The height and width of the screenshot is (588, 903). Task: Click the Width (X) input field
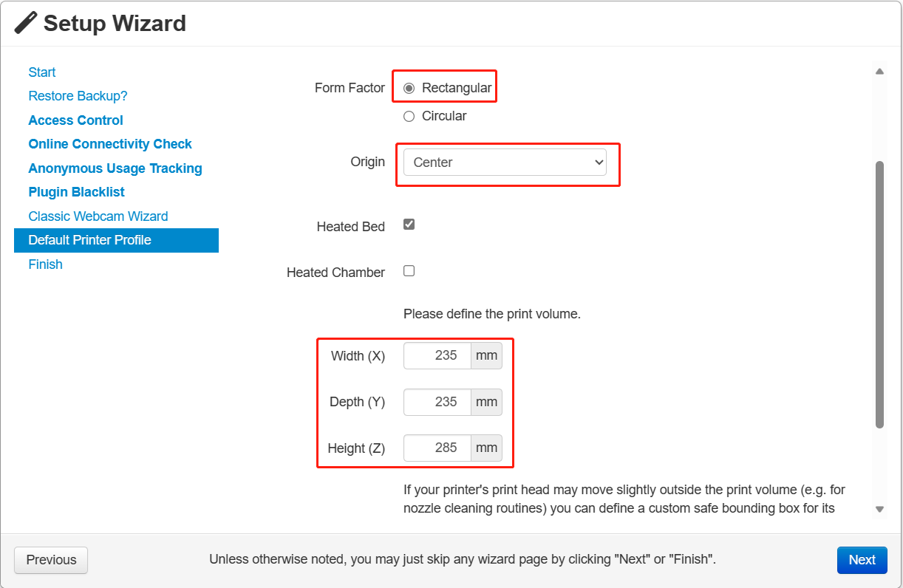coord(437,355)
